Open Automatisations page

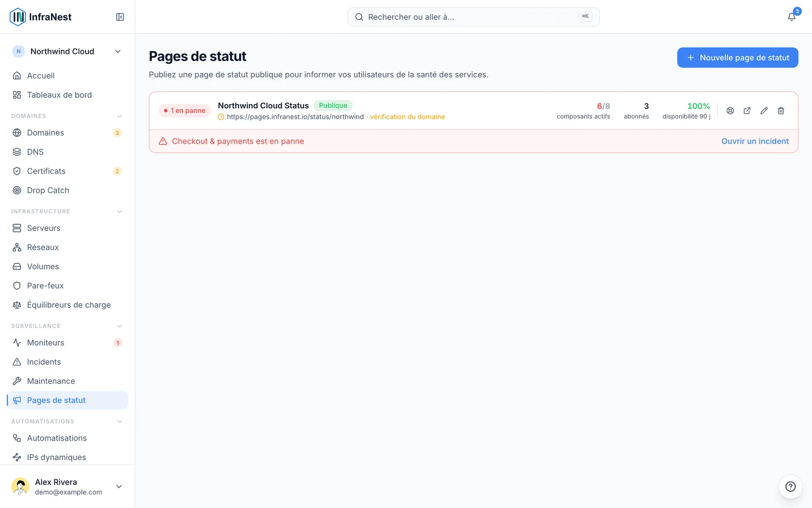tap(67, 438)
